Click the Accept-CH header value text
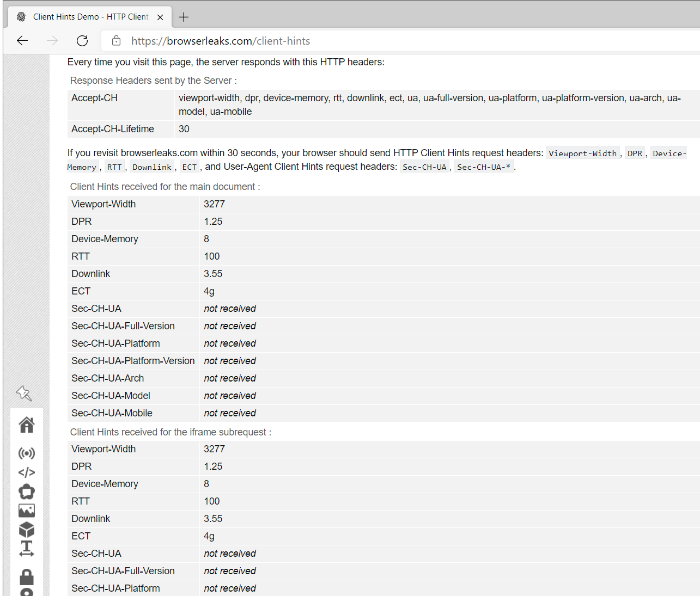The width and height of the screenshot is (700, 596). tap(429, 105)
